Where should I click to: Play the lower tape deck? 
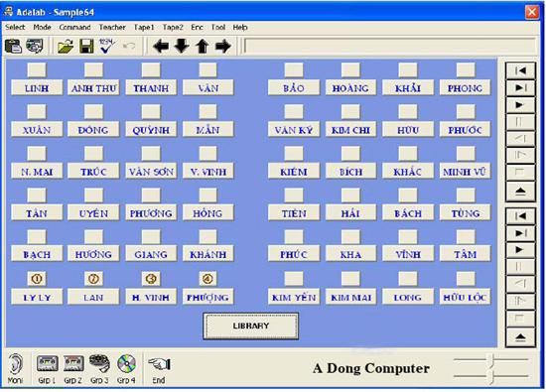(520, 250)
